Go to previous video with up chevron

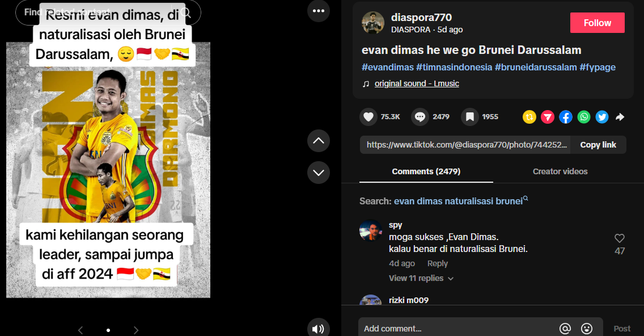point(318,141)
